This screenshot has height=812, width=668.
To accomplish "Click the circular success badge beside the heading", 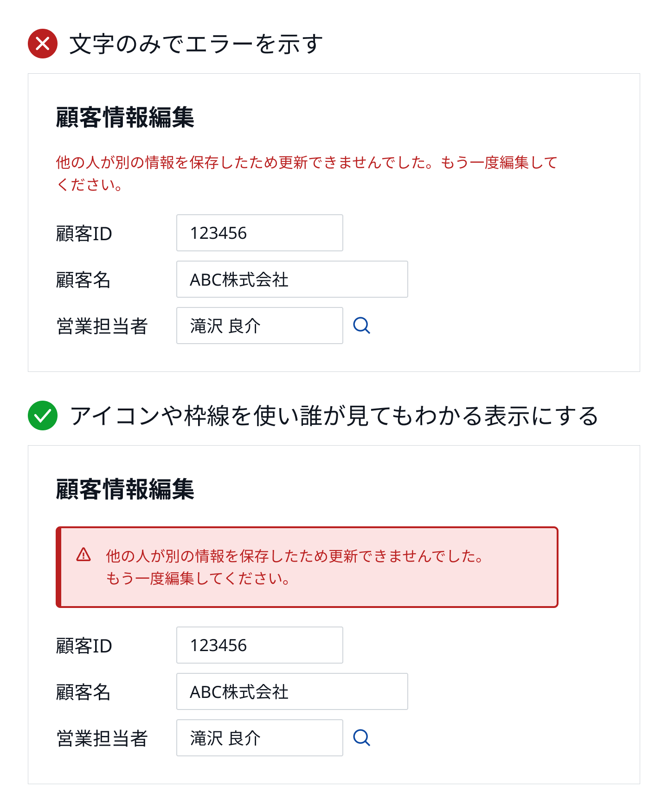I will 42,416.
